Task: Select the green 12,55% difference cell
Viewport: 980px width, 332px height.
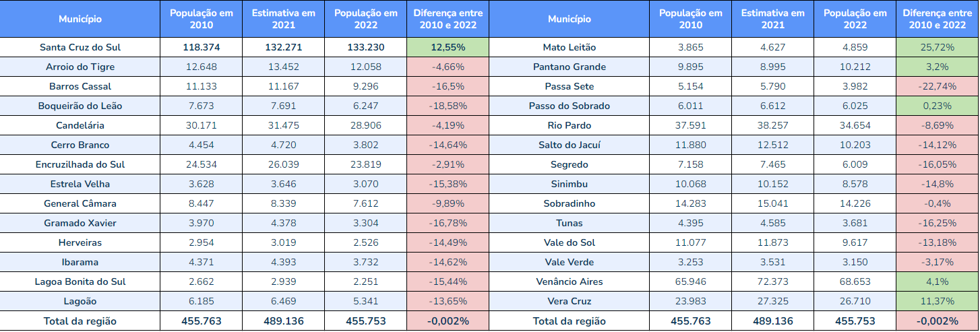Action: [448, 47]
